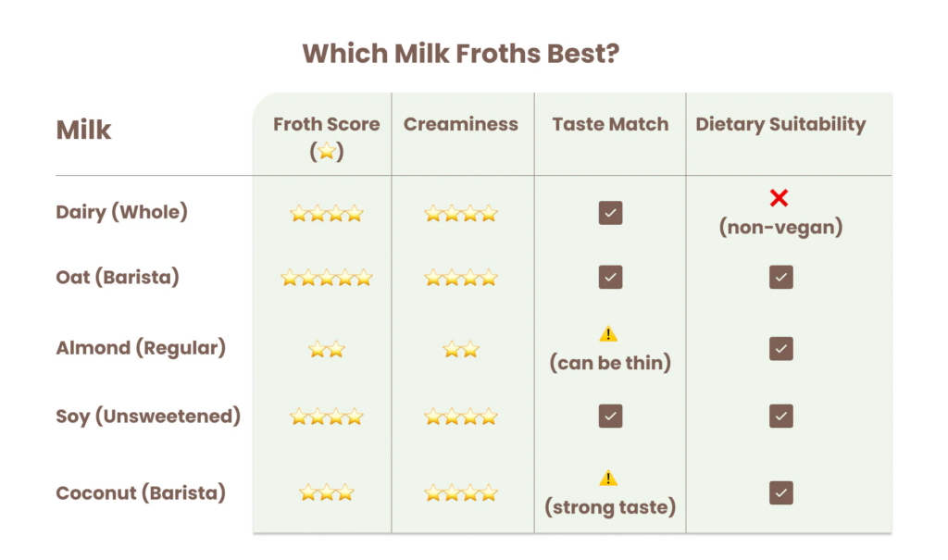Screen dimensions: 948x560
Task: Click the '(non-vegan)' note text
Action: [x=780, y=228]
